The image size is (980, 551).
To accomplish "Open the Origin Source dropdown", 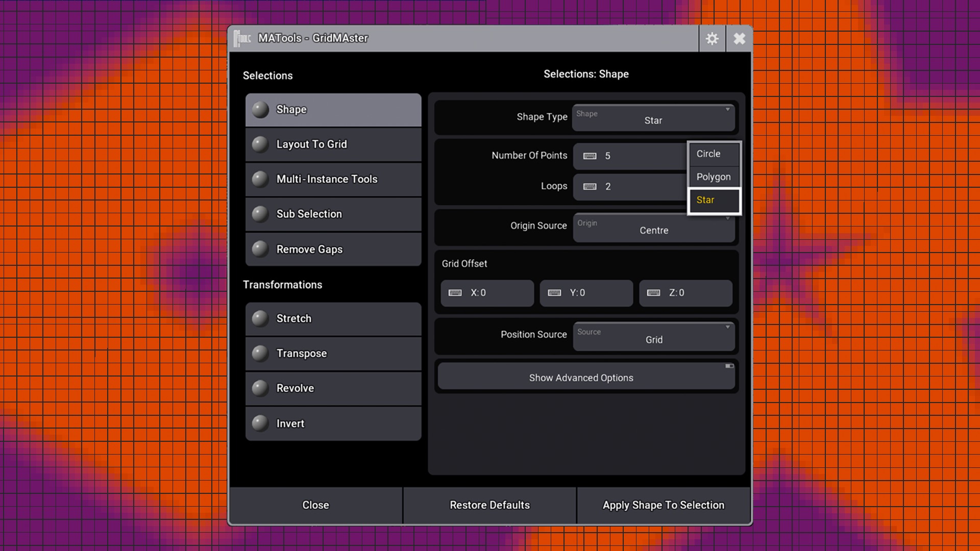I will coord(654,228).
